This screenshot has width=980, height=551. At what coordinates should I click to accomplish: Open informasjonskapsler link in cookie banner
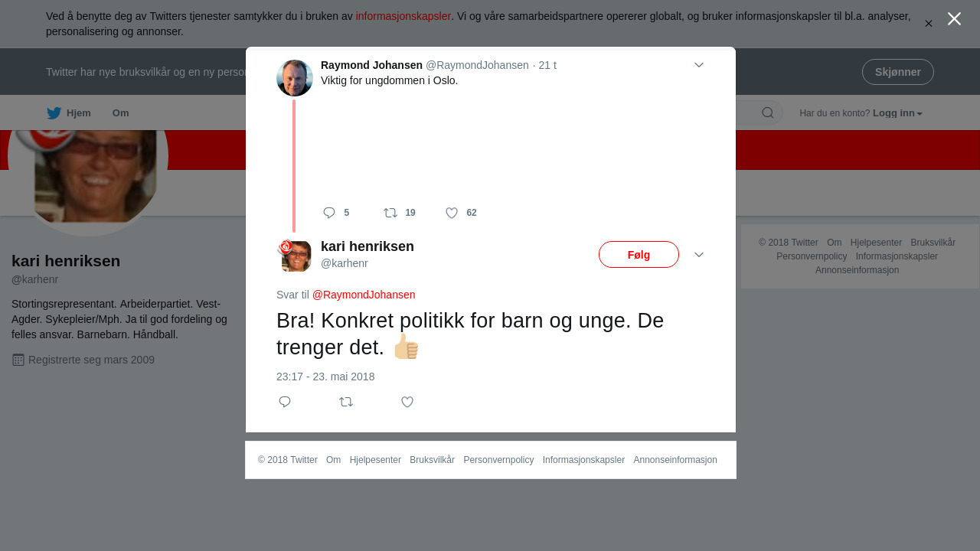403,16
